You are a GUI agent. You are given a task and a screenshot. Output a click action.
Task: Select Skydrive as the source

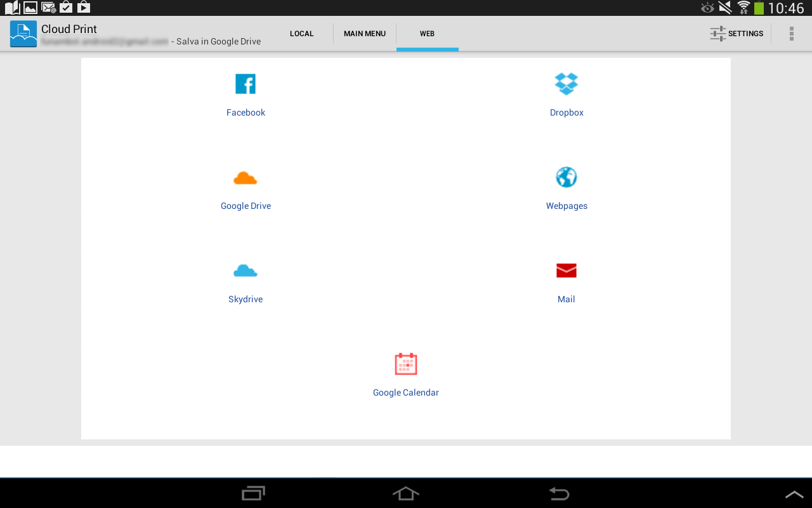coord(246,282)
